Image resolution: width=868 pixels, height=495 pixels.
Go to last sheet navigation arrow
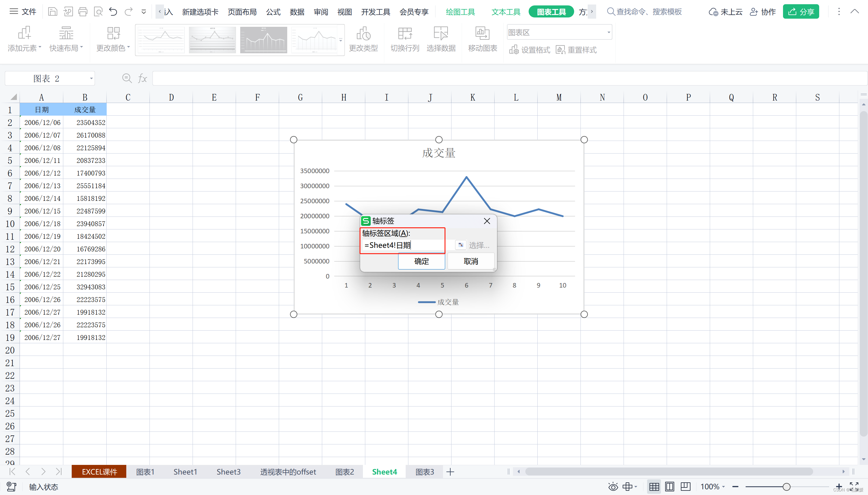click(58, 472)
